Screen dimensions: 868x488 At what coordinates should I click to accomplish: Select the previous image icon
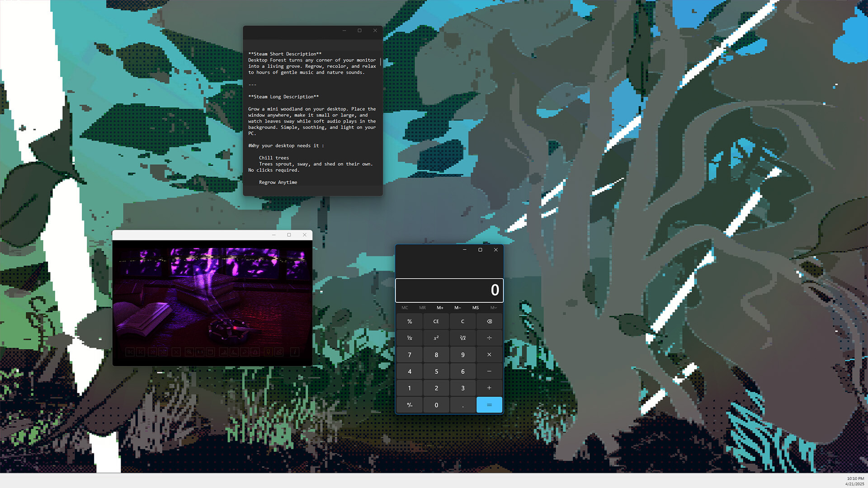click(x=140, y=352)
